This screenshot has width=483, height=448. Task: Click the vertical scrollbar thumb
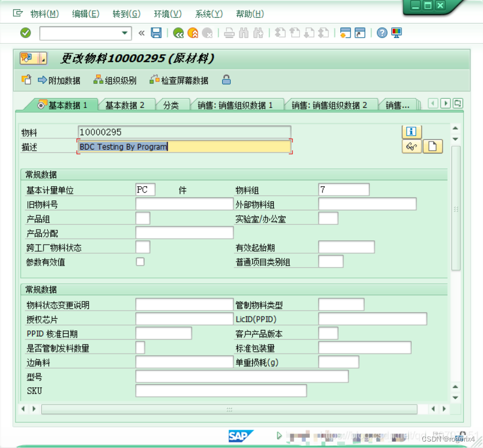[x=456, y=209]
